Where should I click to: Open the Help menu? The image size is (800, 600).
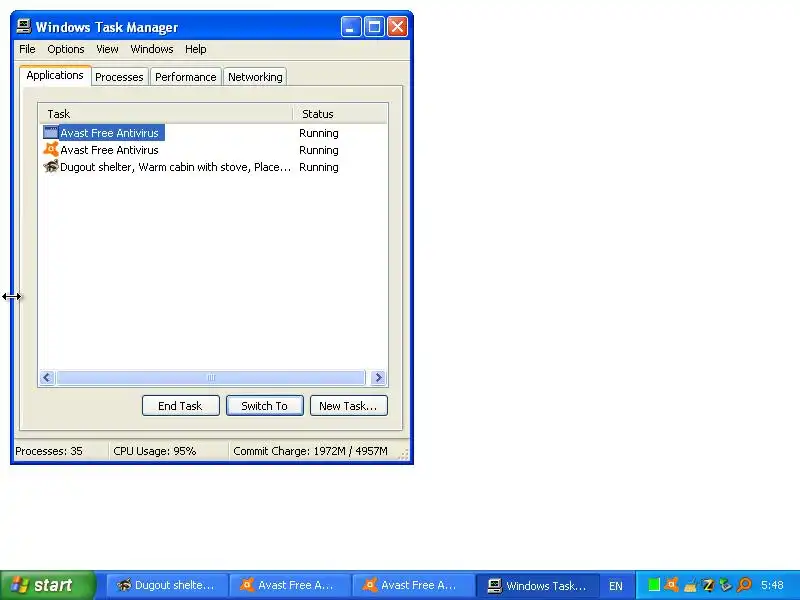tap(195, 49)
